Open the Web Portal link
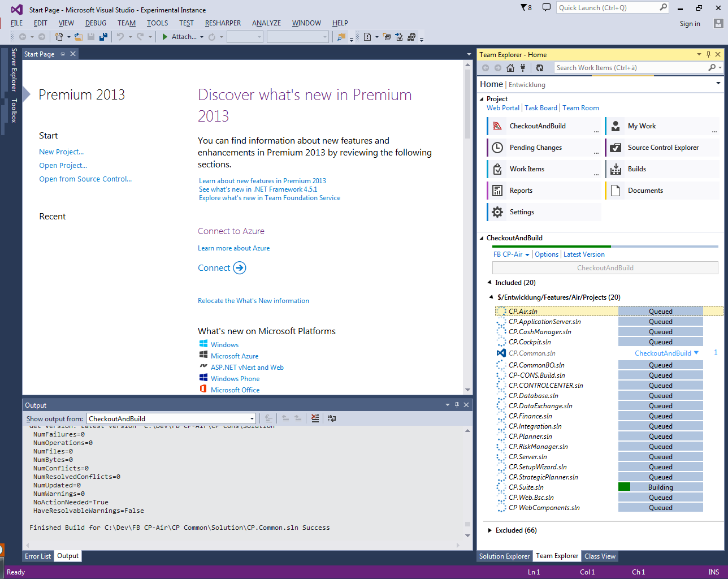Screen dimensions: 728x579 (503, 108)
